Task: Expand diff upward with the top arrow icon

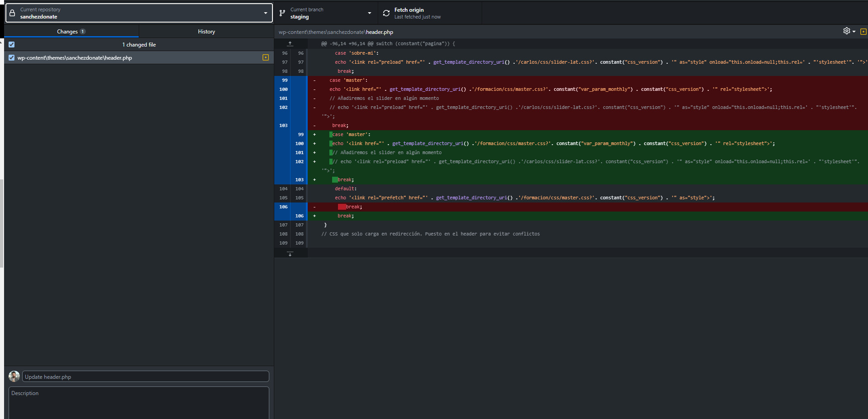Action: 290,44
